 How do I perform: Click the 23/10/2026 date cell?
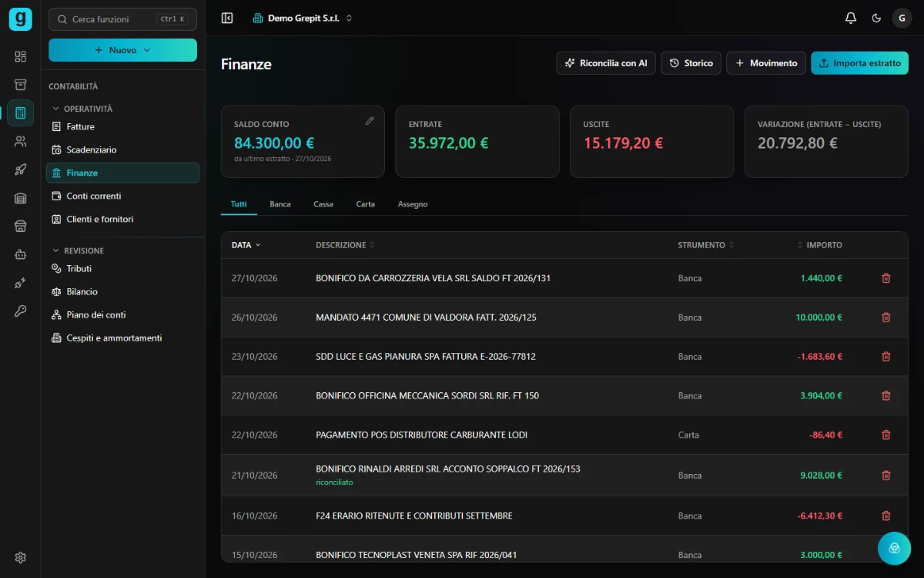click(x=255, y=357)
